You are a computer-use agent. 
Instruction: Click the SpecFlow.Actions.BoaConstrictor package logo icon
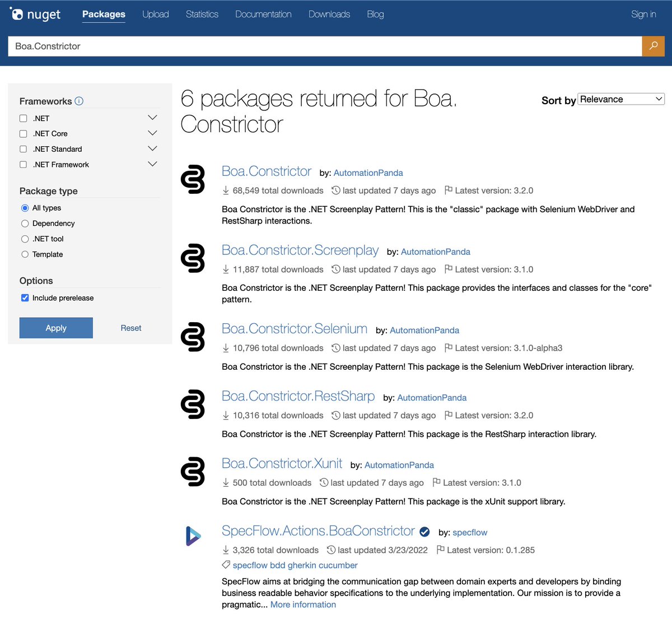tap(193, 536)
